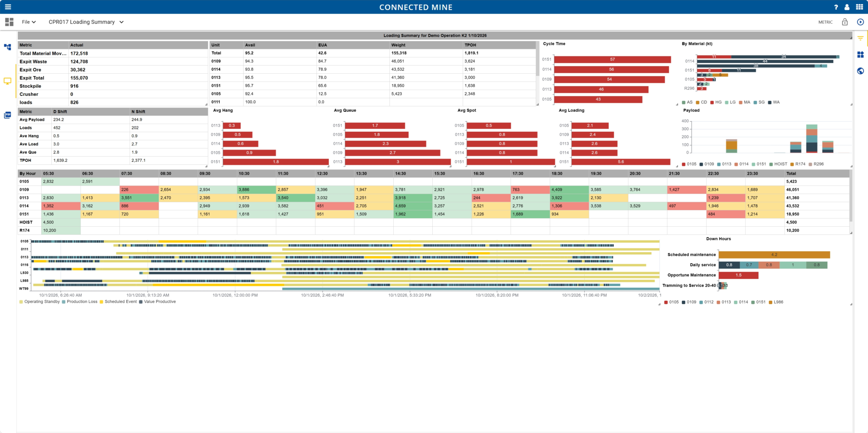Toggle the L986 legend entry in Down Hours
The width and height of the screenshot is (868, 433).
tap(776, 302)
